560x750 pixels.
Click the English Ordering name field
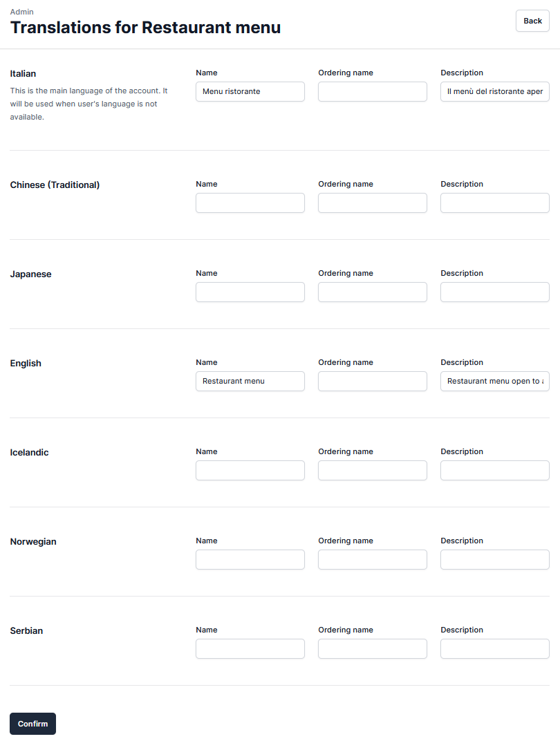(x=373, y=382)
